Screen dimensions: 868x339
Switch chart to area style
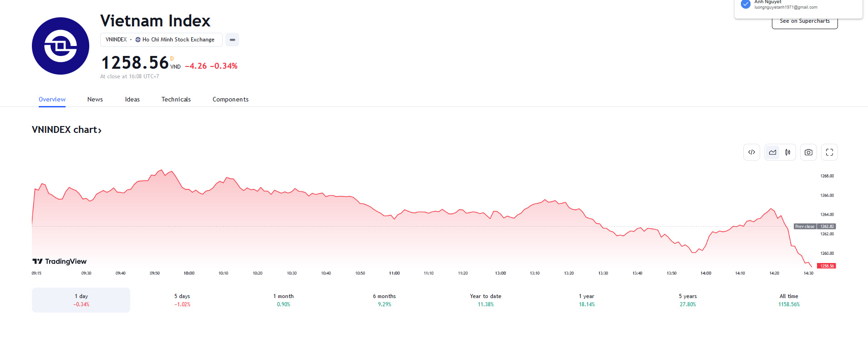point(773,152)
